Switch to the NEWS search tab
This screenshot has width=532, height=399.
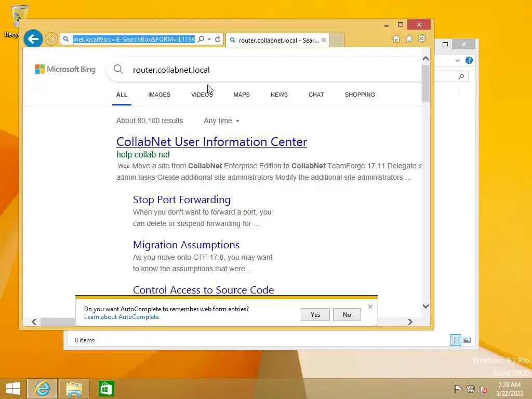[x=279, y=95]
